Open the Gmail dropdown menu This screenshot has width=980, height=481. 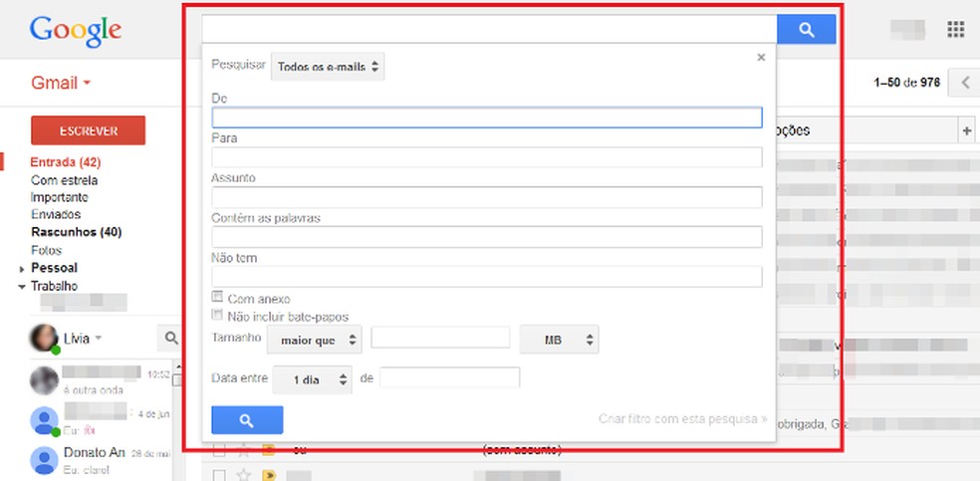[61, 83]
